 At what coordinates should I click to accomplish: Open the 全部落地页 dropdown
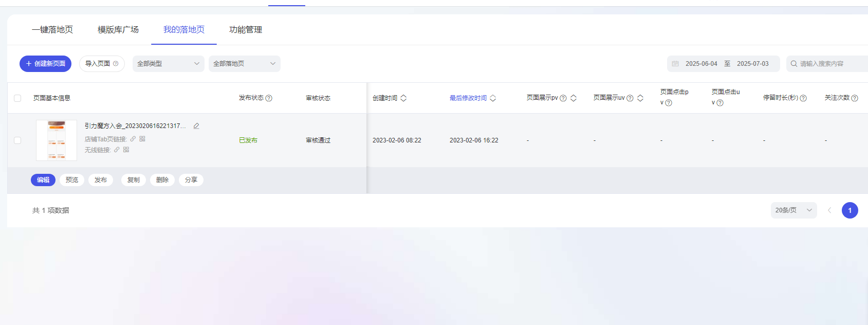[244, 64]
